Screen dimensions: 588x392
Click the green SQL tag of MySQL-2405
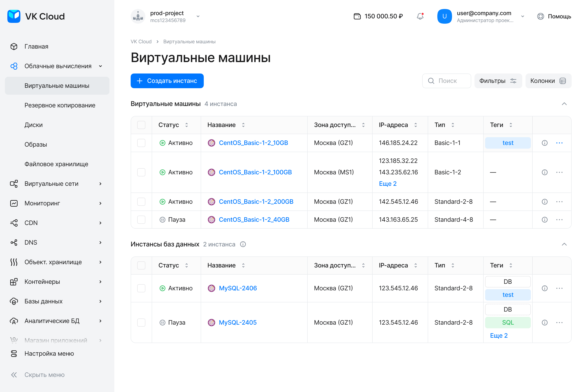pos(508,323)
